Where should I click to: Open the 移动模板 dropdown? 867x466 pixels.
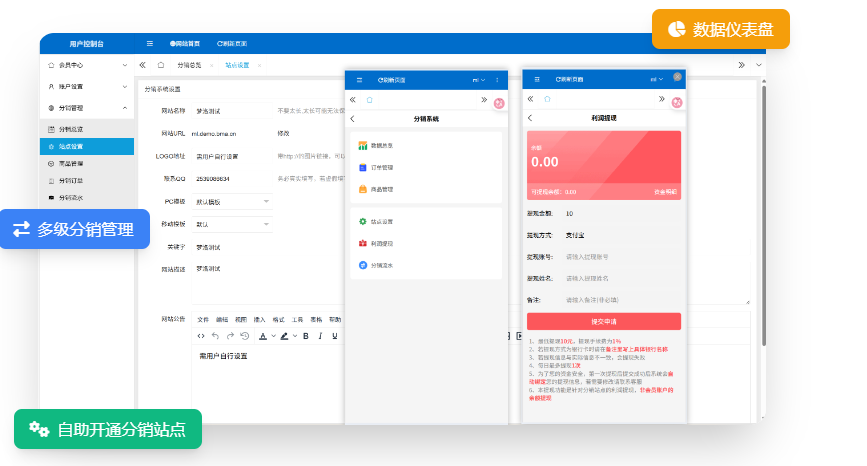pos(232,224)
